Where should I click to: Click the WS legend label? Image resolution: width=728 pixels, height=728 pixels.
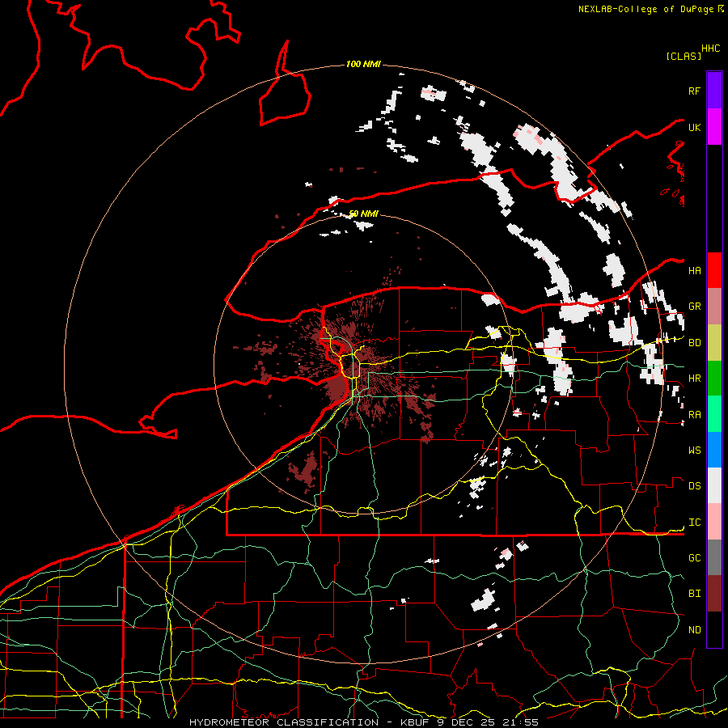coord(694,451)
